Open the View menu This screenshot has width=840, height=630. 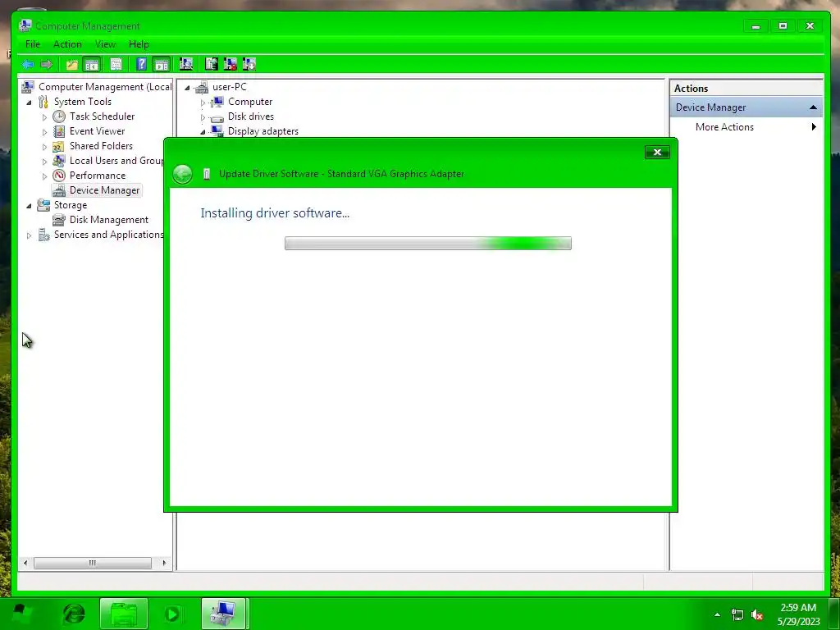105,44
